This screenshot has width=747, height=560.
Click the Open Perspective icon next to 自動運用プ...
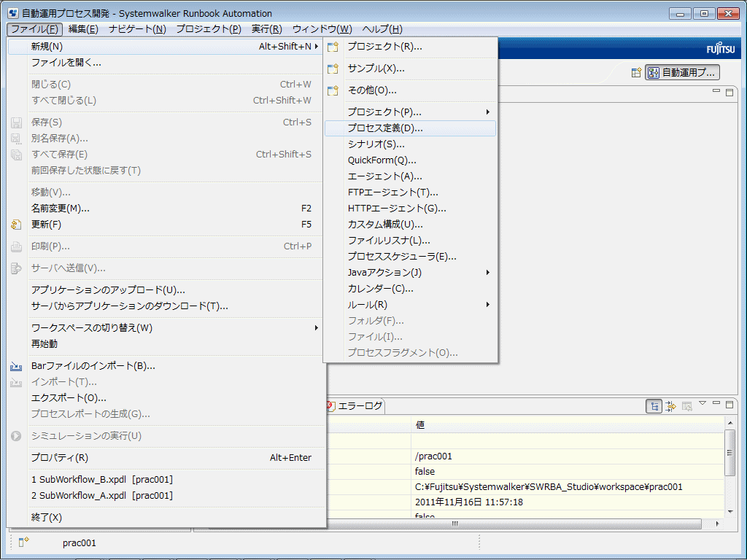point(636,73)
